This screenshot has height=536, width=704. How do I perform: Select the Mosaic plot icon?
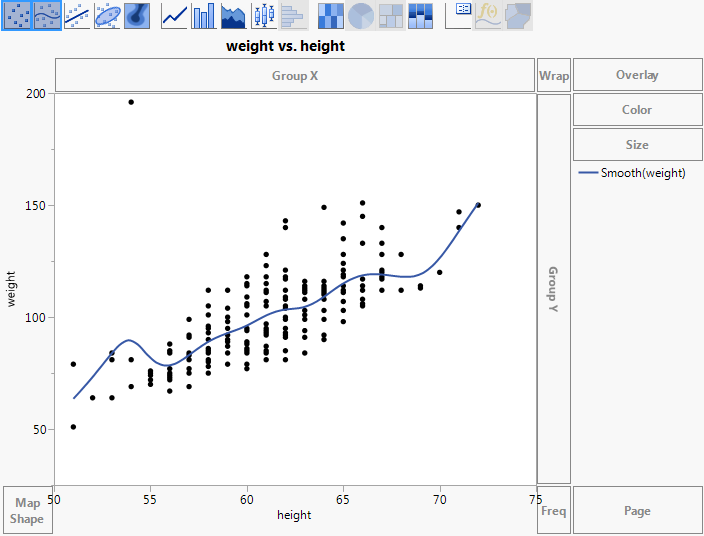pos(421,16)
